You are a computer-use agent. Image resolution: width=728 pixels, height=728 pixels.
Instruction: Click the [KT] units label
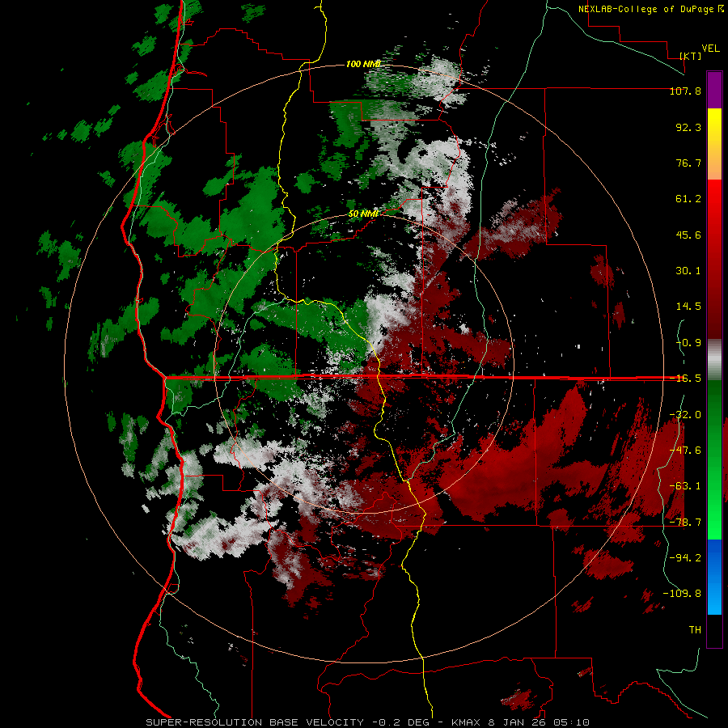(691, 56)
